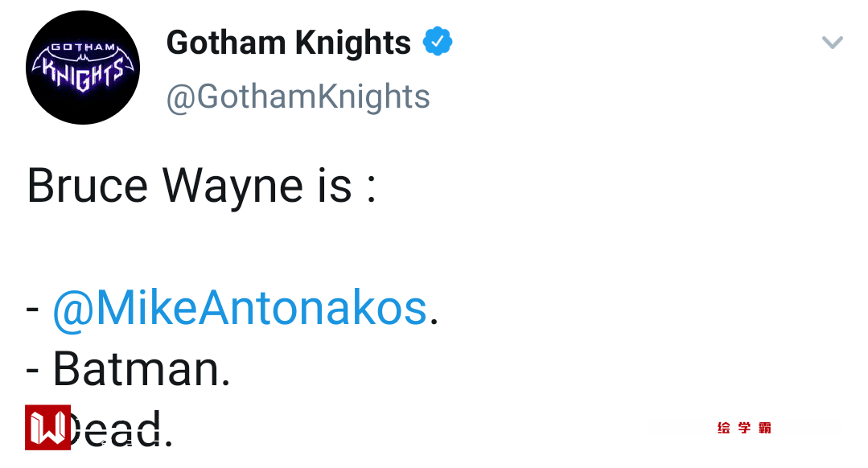The image size is (868, 468).
Task: Click the red W watermark logo
Action: [x=48, y=428]
